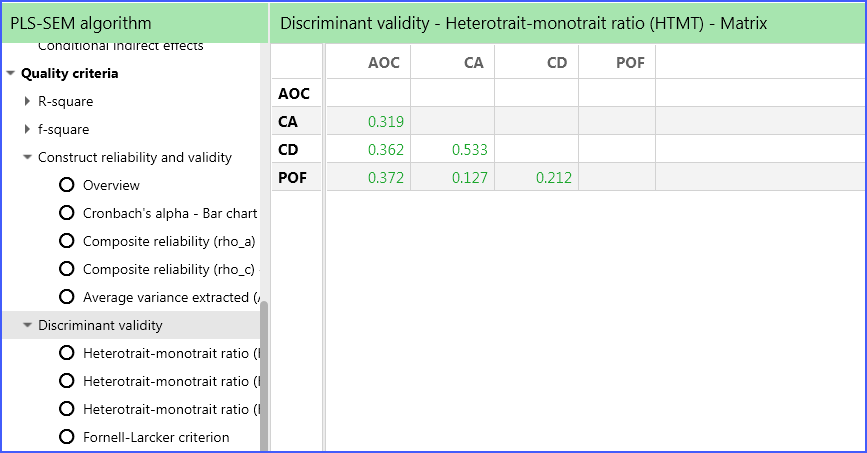
Task: Click the PLS-SEM algorithm panel title
Action: click(81, 23)
